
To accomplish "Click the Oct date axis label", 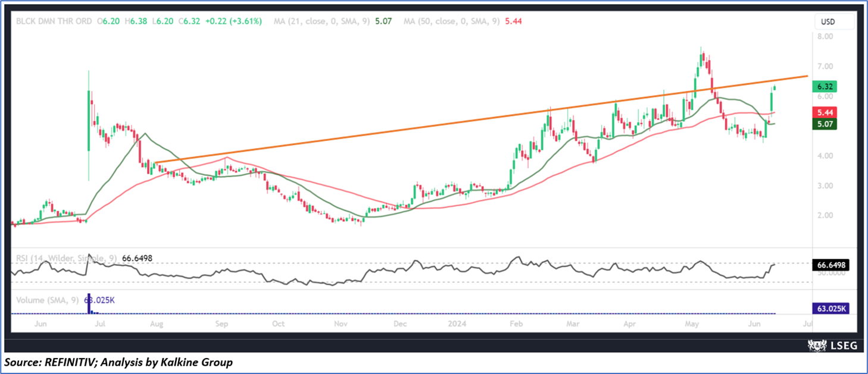I will coord(278,325).
